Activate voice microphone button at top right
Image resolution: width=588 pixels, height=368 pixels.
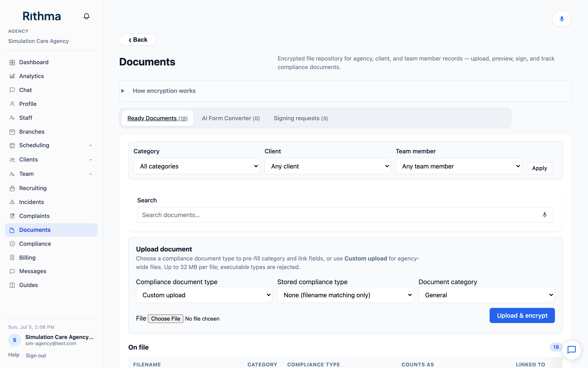click(561, 19)
